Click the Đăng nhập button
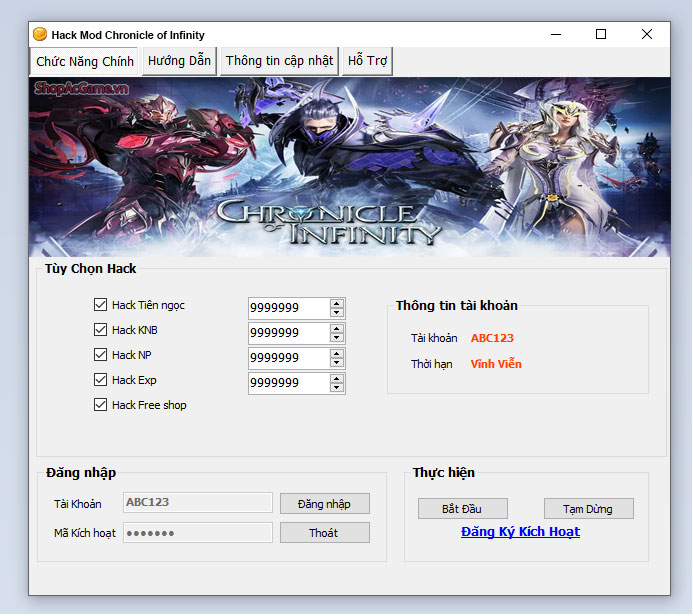 (x=325, y=504)
